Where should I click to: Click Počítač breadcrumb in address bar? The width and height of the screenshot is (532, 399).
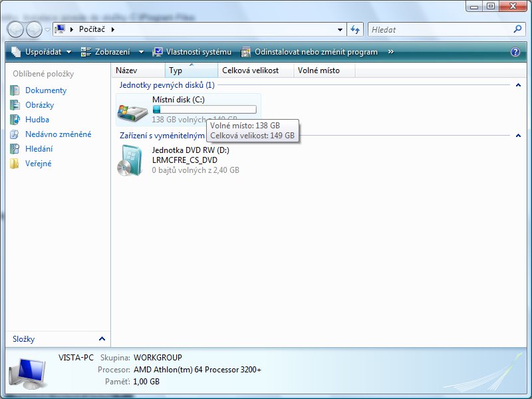pos(92,29)
